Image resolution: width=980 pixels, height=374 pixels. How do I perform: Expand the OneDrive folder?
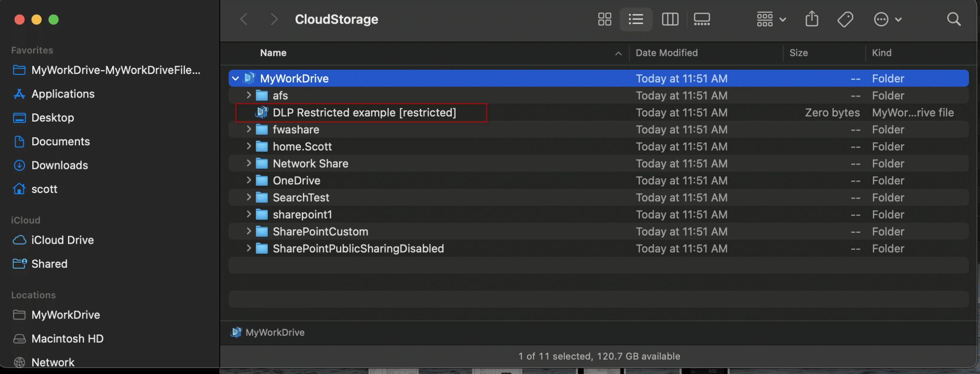coord(248,180)
